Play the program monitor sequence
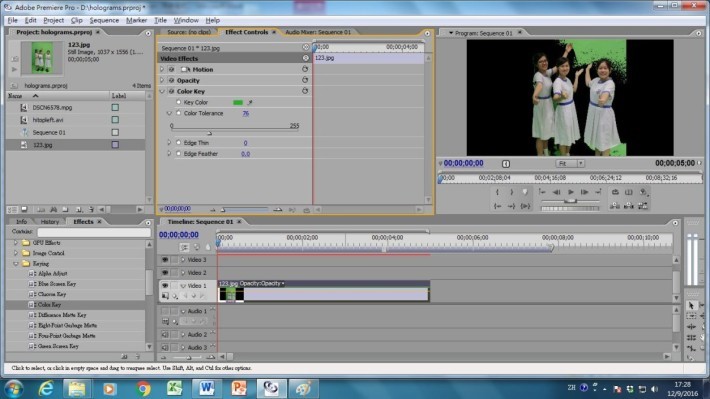This screenshot has width=710, height=399. (x=571, y=192)
